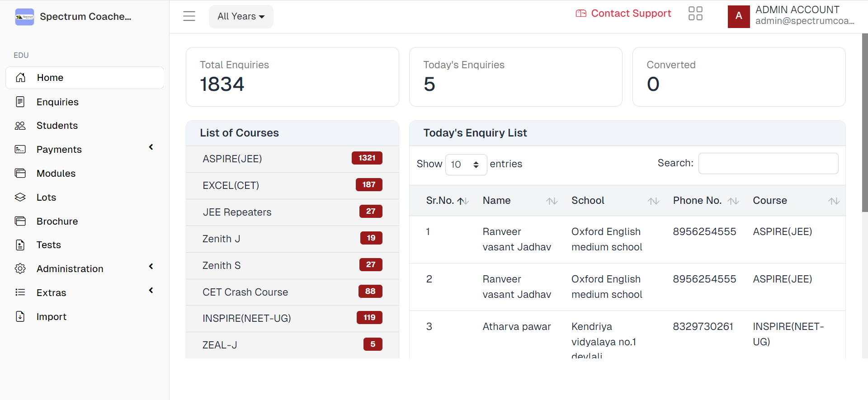Click the Enquiries document icon in sidebar
This screenshot has height=400, width=868.
click(20, 102)
